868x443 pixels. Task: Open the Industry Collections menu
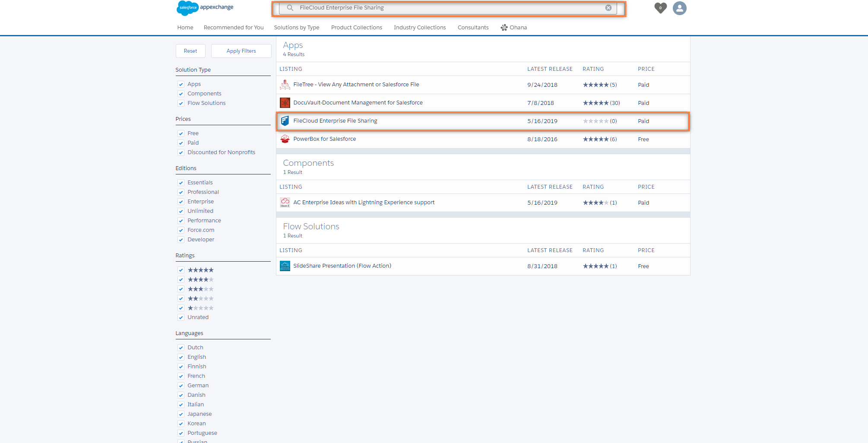(x=419, y=28)
